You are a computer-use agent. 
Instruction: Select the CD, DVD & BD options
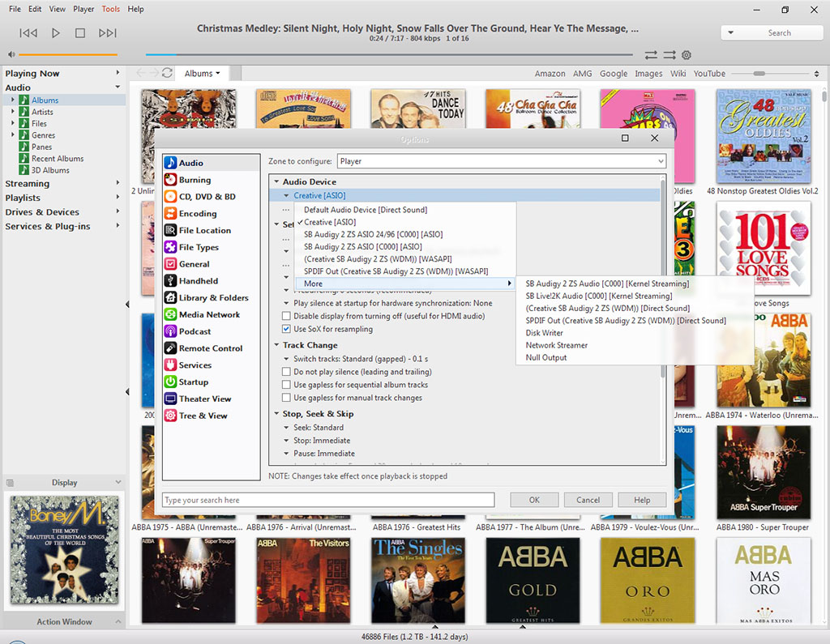pos(211,197)
